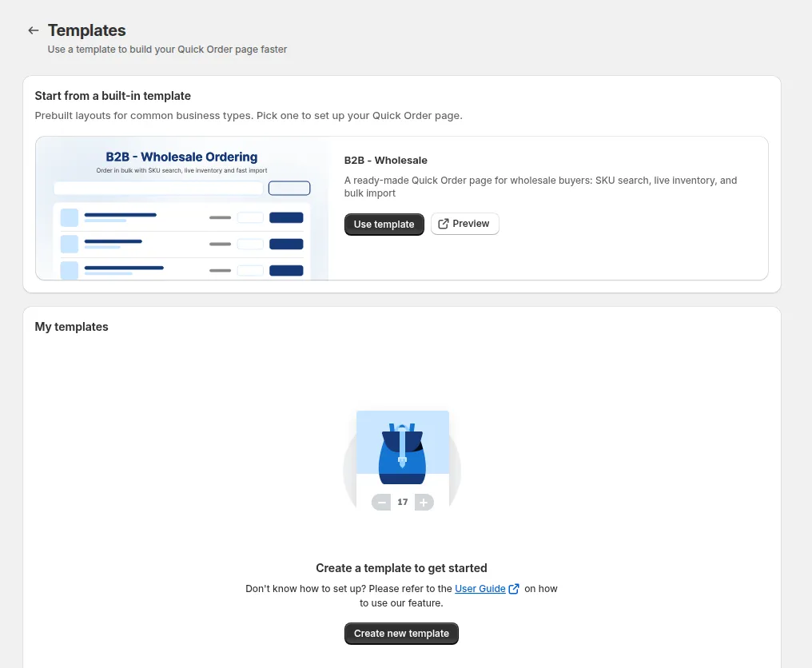The height and width of the screenshot is (668, 812).
Task: Click the external-link icon in Preview button
Action: click(444, 224)
